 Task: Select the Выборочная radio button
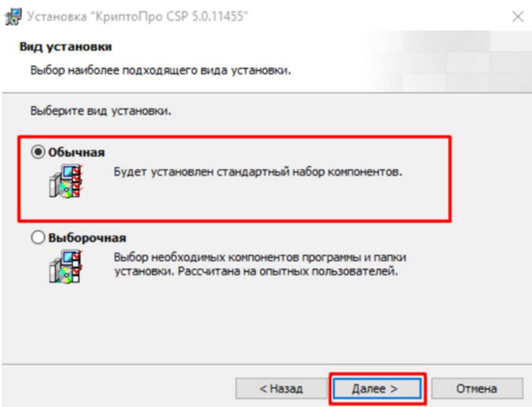(x=38, y=237)
